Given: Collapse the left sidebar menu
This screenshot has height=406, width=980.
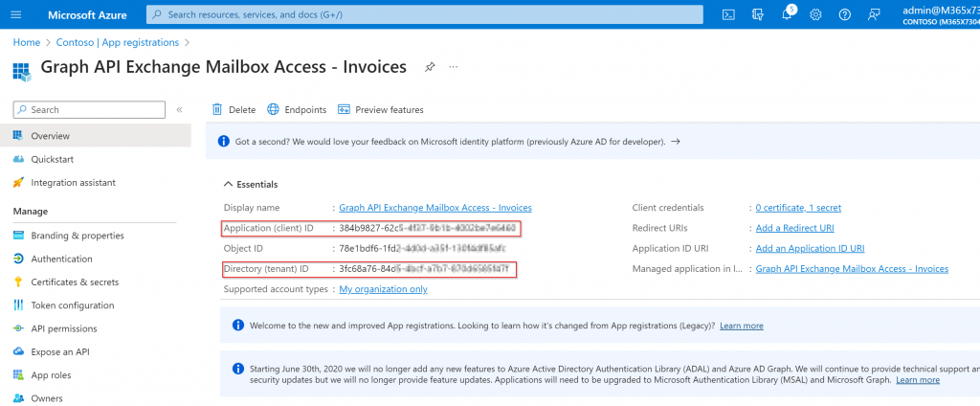Looking at the screenshot, I should pyautogui.click(x=179, y=110).
